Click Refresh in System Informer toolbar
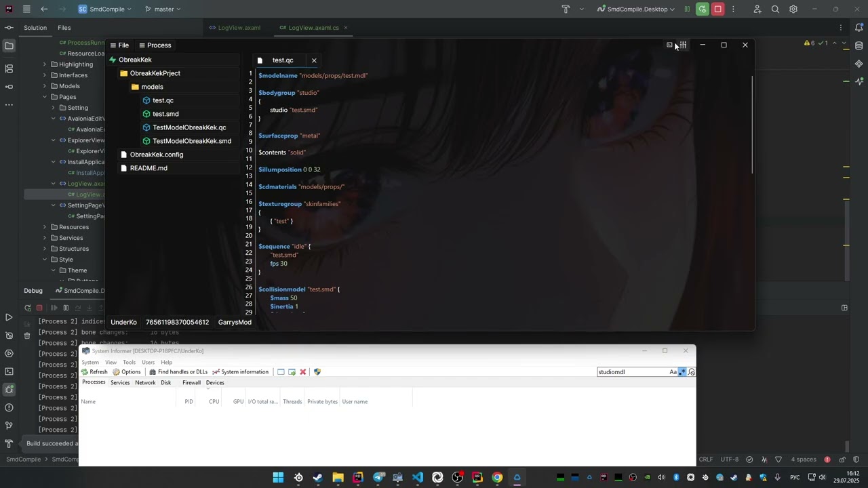 click(94, 372)
